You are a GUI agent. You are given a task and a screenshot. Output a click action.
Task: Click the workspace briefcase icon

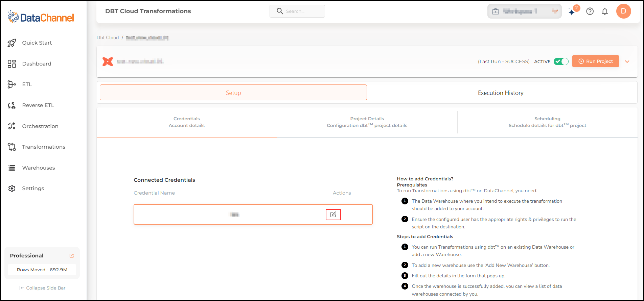click(x=496, y=11)
